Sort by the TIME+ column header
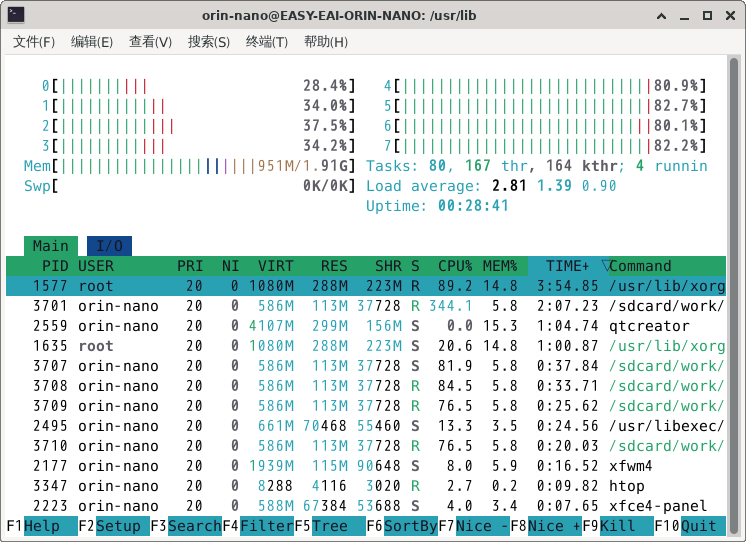 [x=567, y=266]
